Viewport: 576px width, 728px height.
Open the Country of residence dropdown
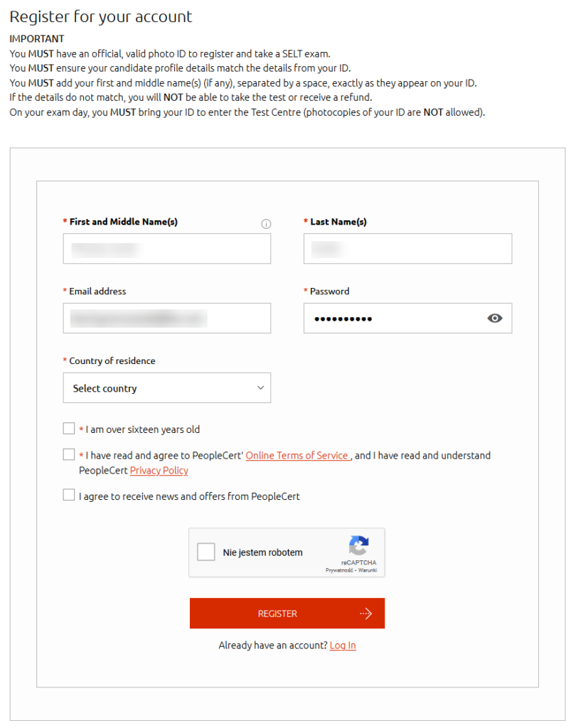point(166,388)
